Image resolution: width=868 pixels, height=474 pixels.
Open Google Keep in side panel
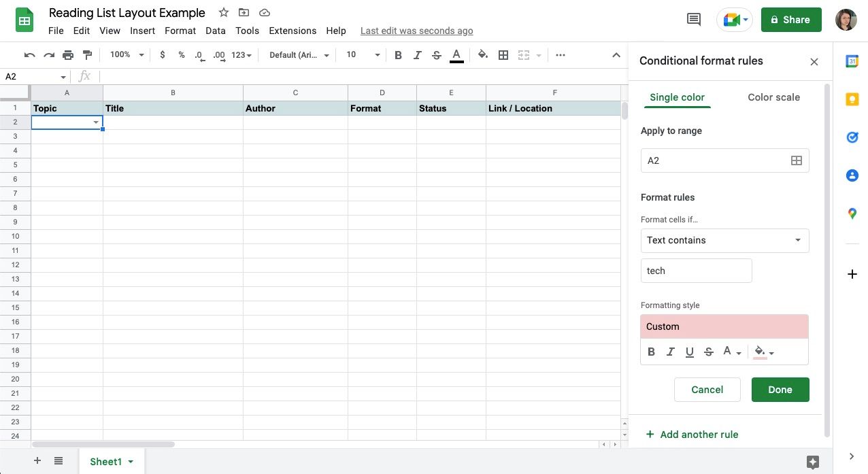coord(852,99)
